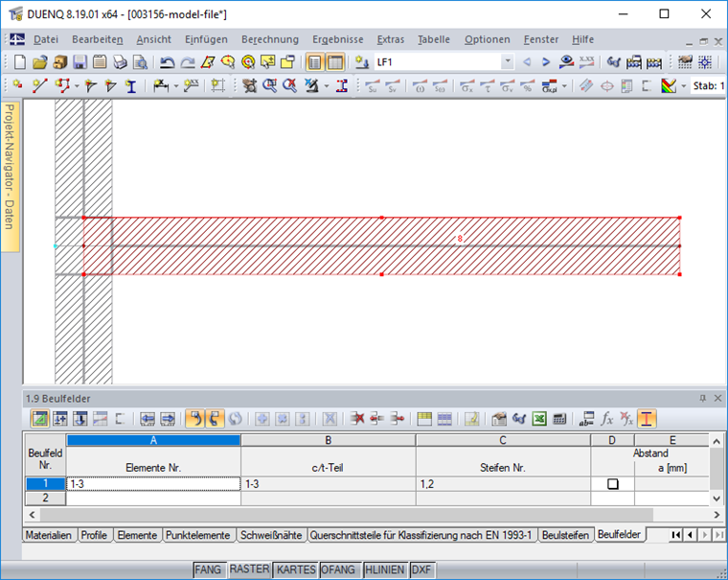Toggle KARTES mode in status bar

coord(296,569)
